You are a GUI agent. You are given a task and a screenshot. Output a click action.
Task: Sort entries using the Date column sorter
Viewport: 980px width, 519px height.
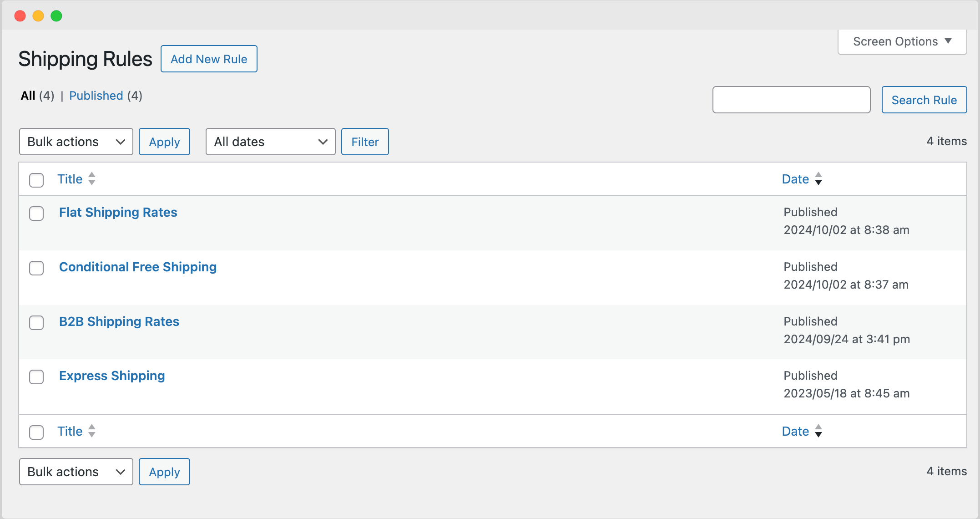coord(795,178)
